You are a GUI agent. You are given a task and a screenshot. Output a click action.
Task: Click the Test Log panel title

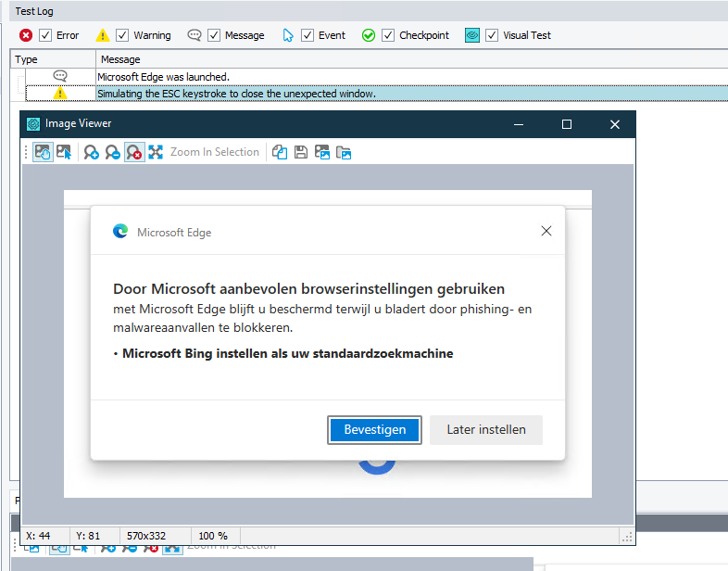click(x=34, y=11)
